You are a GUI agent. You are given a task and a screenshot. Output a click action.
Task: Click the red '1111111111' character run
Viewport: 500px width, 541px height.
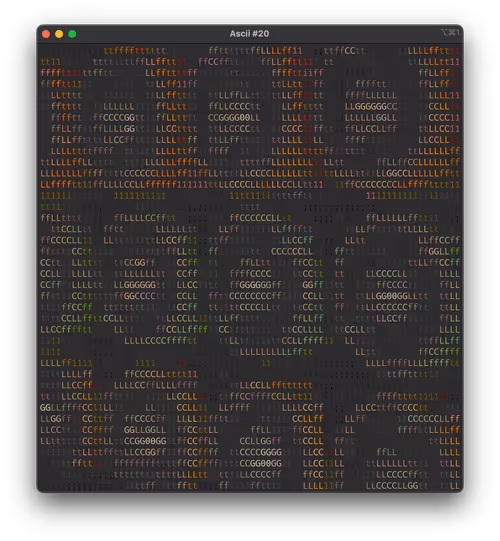click(392, 196)
